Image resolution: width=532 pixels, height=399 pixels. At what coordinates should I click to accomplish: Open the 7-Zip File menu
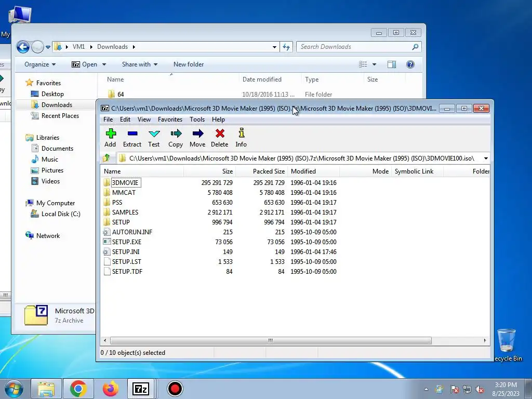click(108, 119)
